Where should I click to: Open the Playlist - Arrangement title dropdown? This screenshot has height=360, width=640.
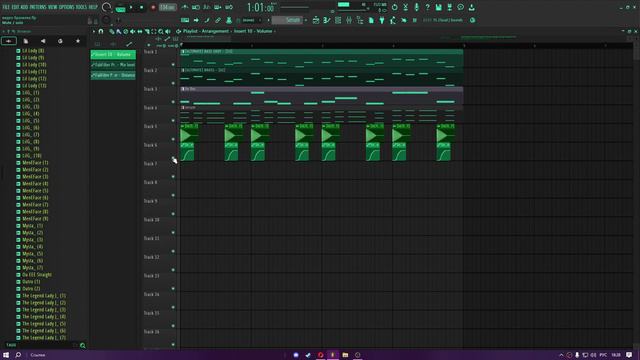[227, 31]
